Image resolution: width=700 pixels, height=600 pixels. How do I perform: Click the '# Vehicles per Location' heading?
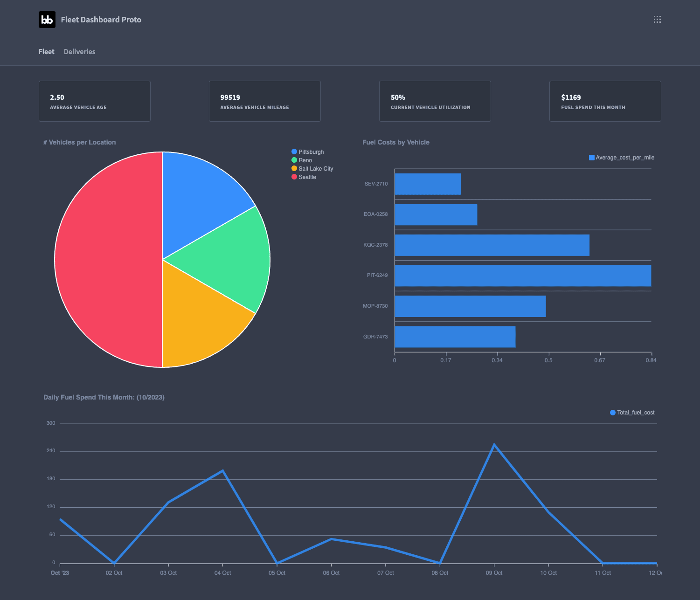80,142
